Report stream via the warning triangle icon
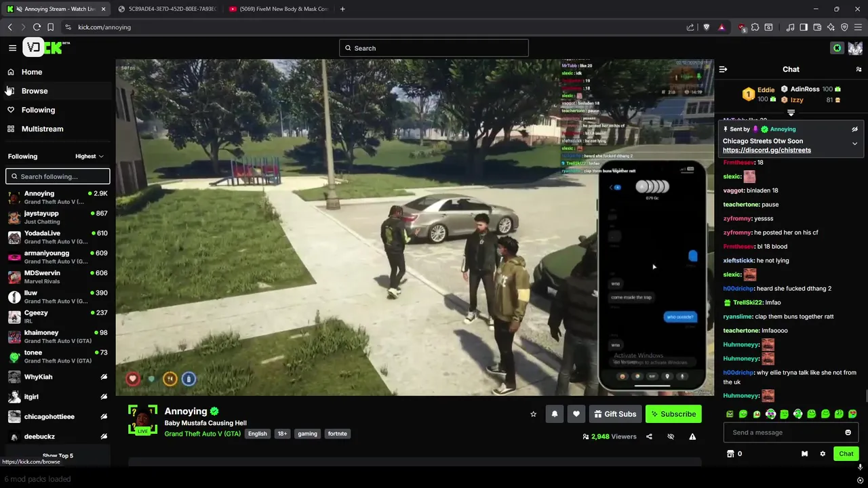This screenshot has width=868, height=488. click(692, 436)
